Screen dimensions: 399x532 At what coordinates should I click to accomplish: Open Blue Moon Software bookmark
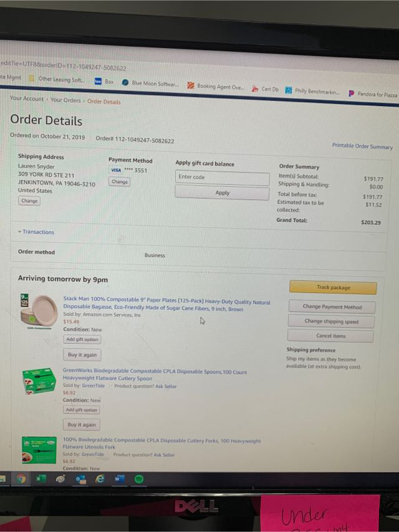150,83
